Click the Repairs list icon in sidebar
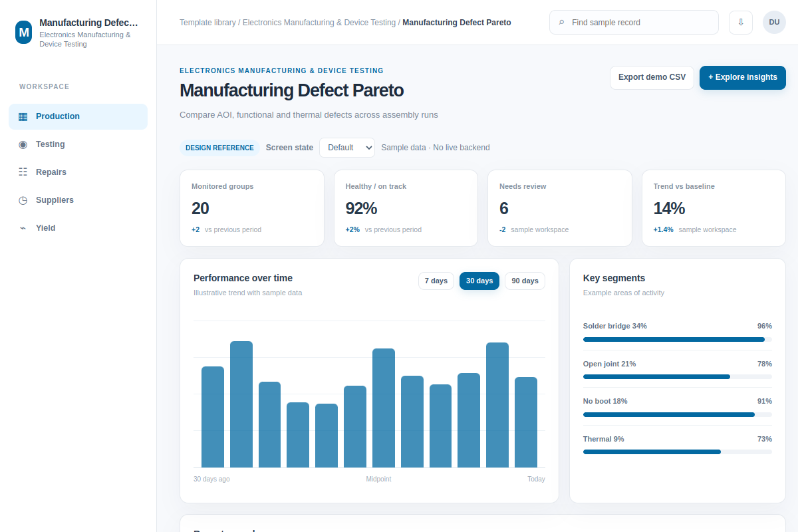The height and width of the screenshot is (532, 798). tap(23, 172)
